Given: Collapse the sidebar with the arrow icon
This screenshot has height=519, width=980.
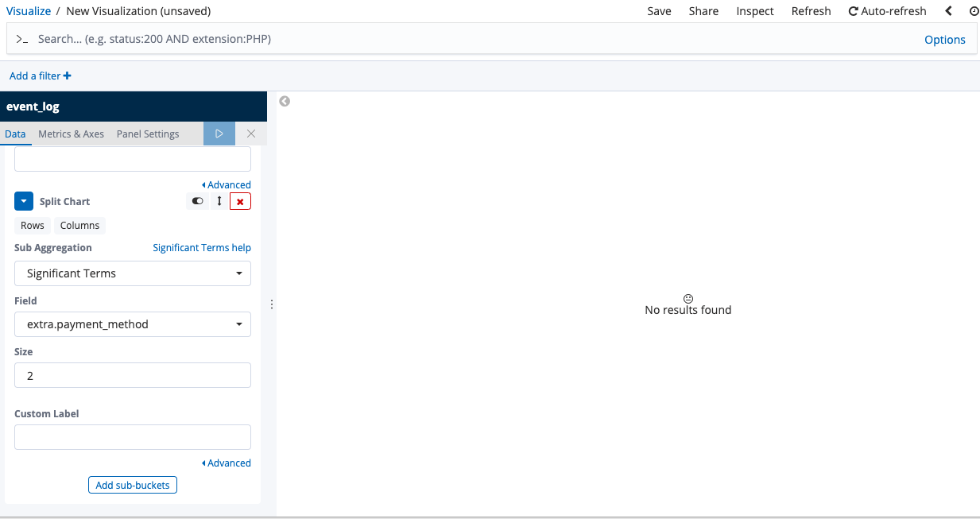Looking at the screenshot, I should (285, 101).
